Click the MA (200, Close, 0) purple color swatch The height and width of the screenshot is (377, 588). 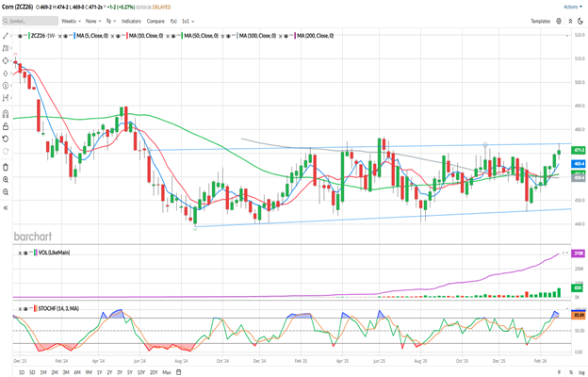click(294, 36)
